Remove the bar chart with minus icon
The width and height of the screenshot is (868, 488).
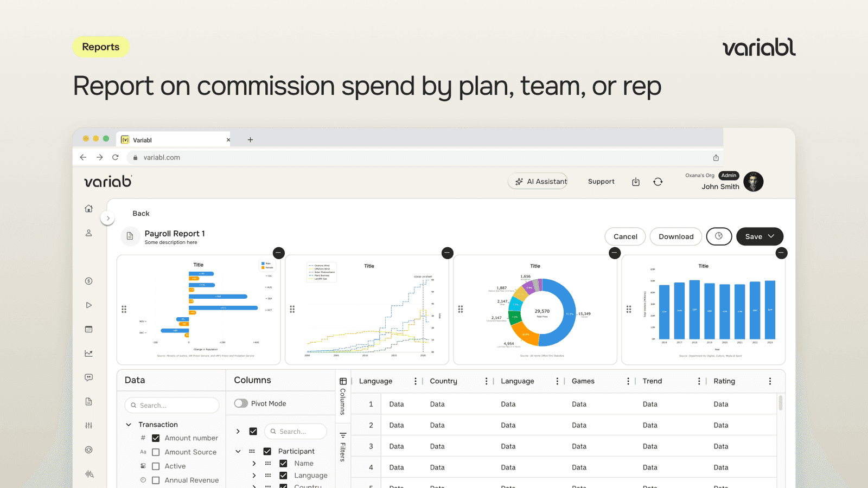click(781, 253)
